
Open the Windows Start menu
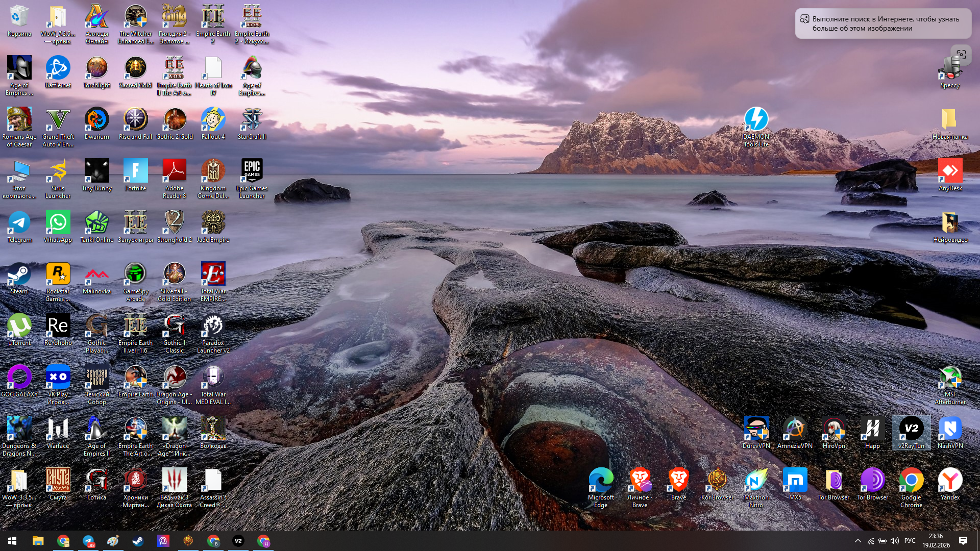(12, 541)
